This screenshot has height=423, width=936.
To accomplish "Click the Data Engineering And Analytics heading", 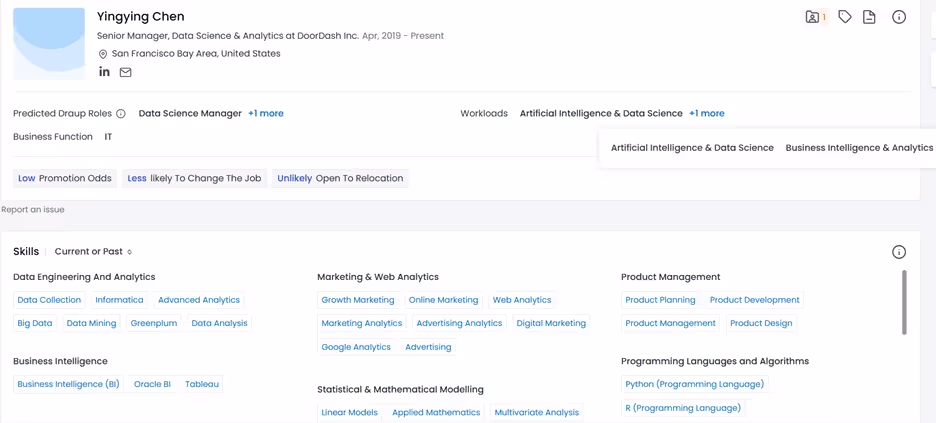I will point(84,277).
